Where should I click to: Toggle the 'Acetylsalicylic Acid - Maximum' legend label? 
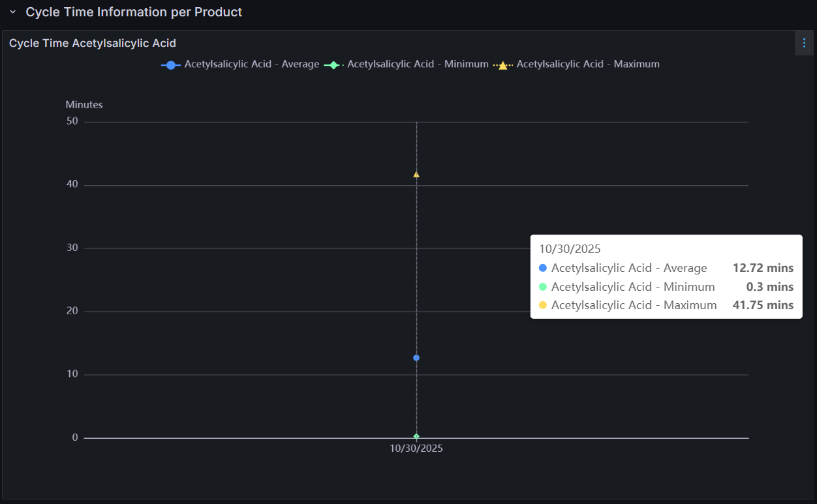(588, 65)
